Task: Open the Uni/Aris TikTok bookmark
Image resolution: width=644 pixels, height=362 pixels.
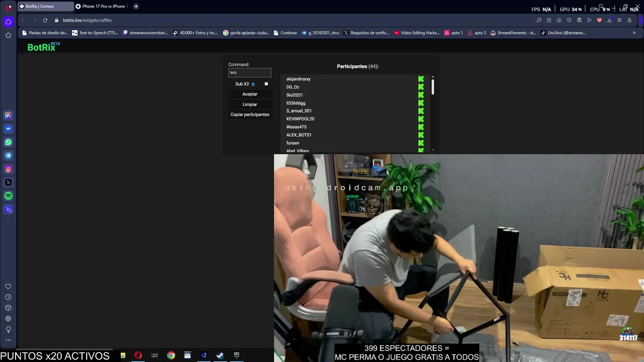Action: pos(563,33)
